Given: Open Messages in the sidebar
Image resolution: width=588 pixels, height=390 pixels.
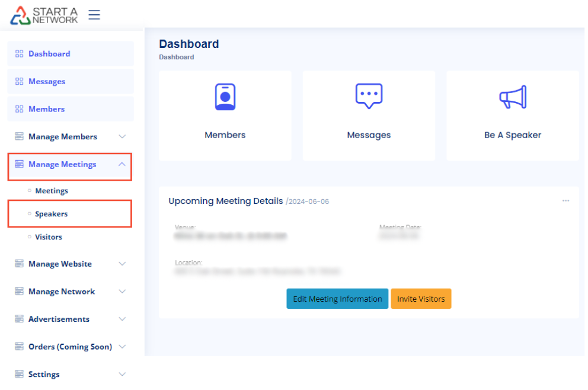Looking at the screenshot, I should coord(47,82).
